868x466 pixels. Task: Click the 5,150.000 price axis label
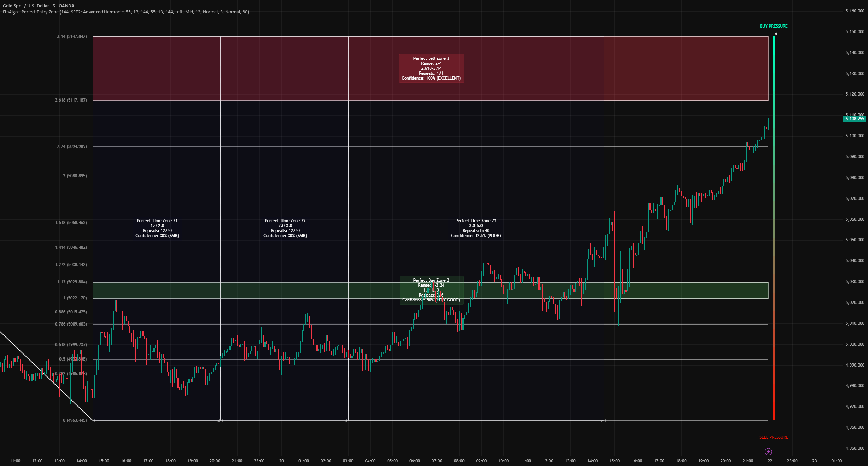click(855, 32)
